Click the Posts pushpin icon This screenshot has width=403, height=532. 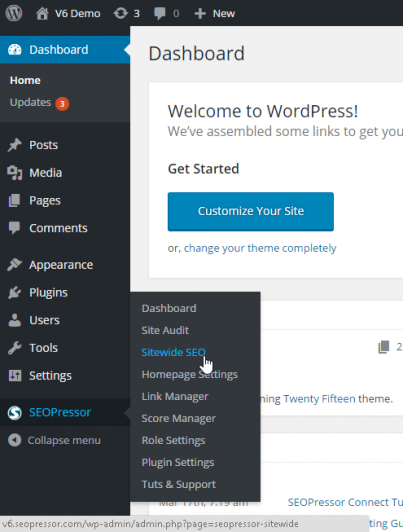tap(14, 145)
